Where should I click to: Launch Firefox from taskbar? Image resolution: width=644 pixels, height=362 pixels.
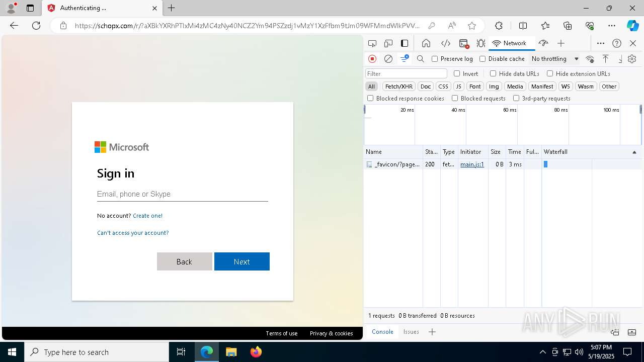pos(256,352)
